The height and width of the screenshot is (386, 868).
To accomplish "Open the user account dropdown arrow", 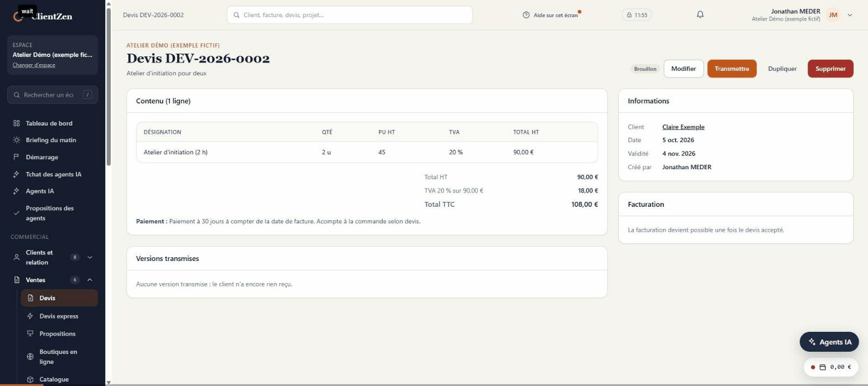I will pyautogui.click(x=850, y=15).
